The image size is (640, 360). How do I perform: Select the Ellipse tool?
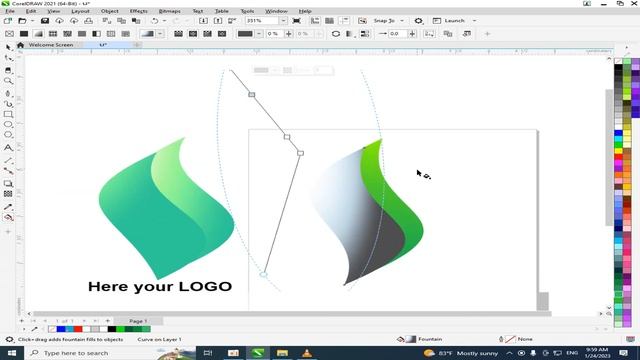pyautogui.click(x=8, y=124)
